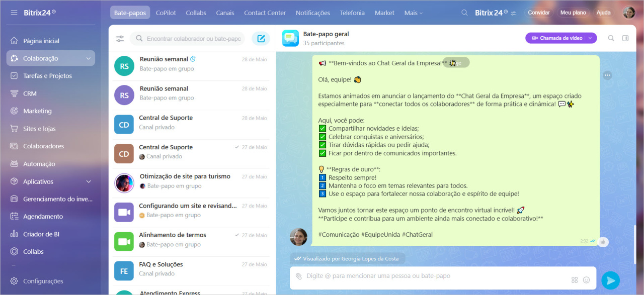Open the user profile avatar in the top bar

pos(629,13)
